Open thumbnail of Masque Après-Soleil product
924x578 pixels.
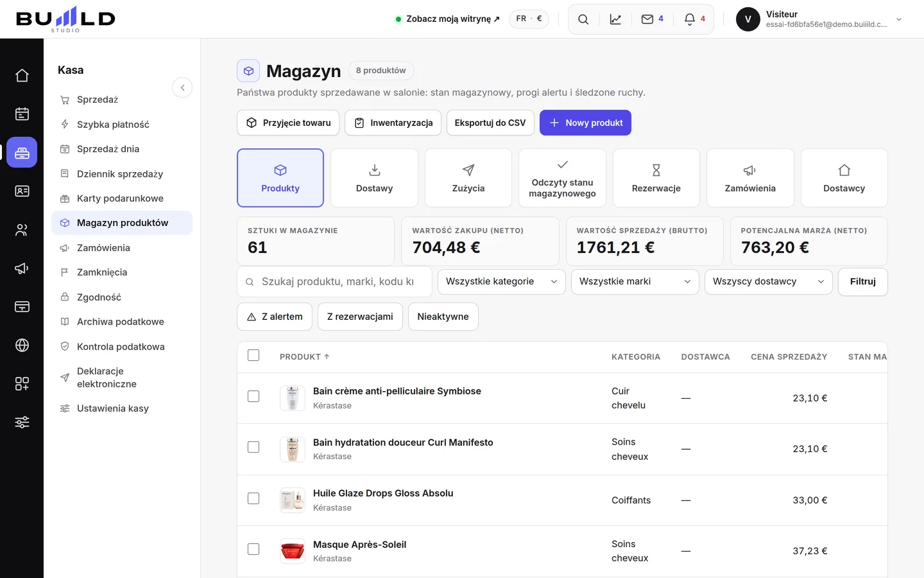click(x=293, y=551)
